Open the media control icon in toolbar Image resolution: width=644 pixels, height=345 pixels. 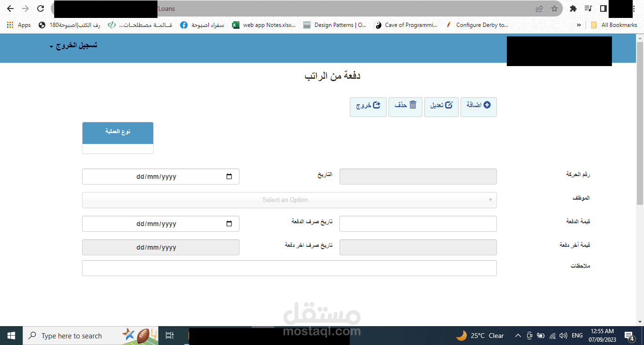(x=588, y=8)
